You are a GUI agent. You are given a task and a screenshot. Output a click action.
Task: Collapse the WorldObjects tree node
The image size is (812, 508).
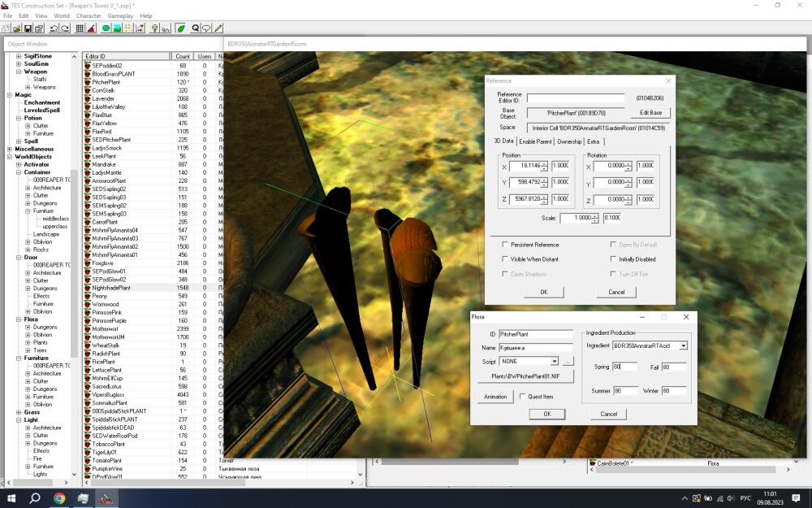click(x=10, y=157)
